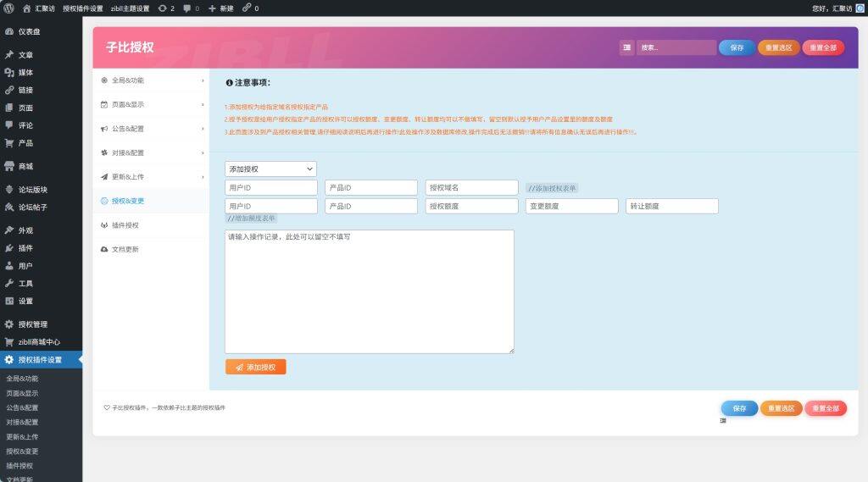This screenshot has height=482, width=868.
Task: Expand 对接&配置 in the plugin panel nav
Action: 151,152
